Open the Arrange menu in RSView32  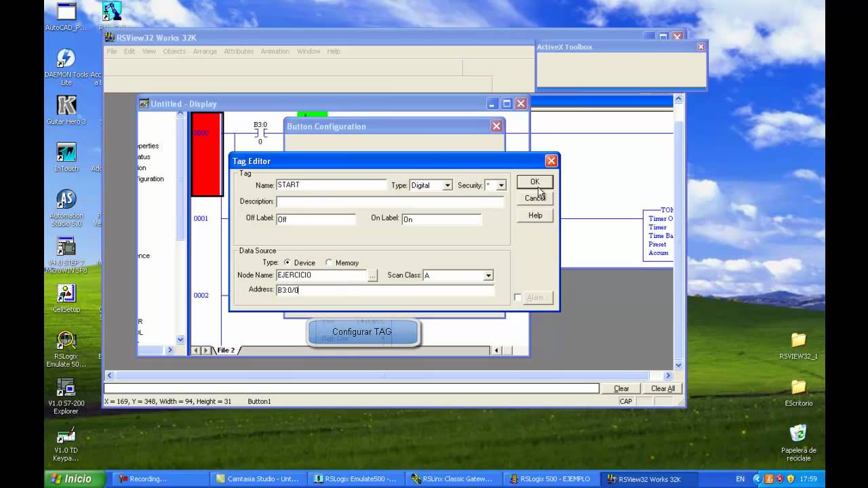pos(205,52)
